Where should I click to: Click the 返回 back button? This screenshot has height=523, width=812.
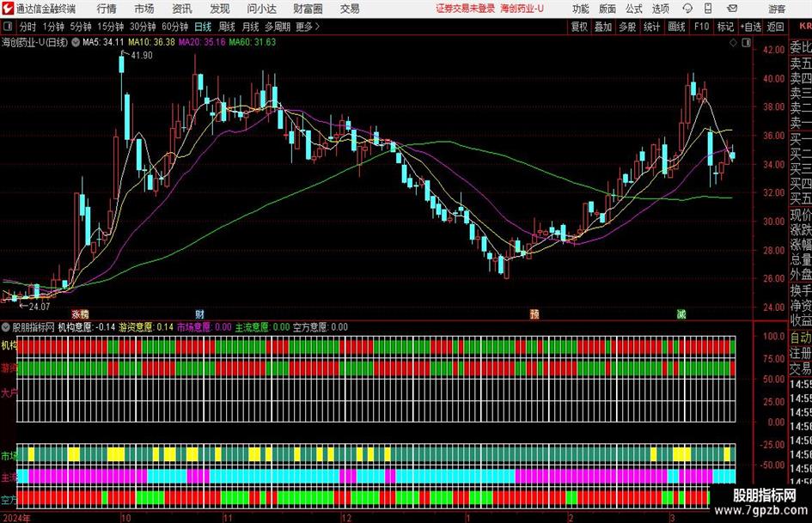775,27
